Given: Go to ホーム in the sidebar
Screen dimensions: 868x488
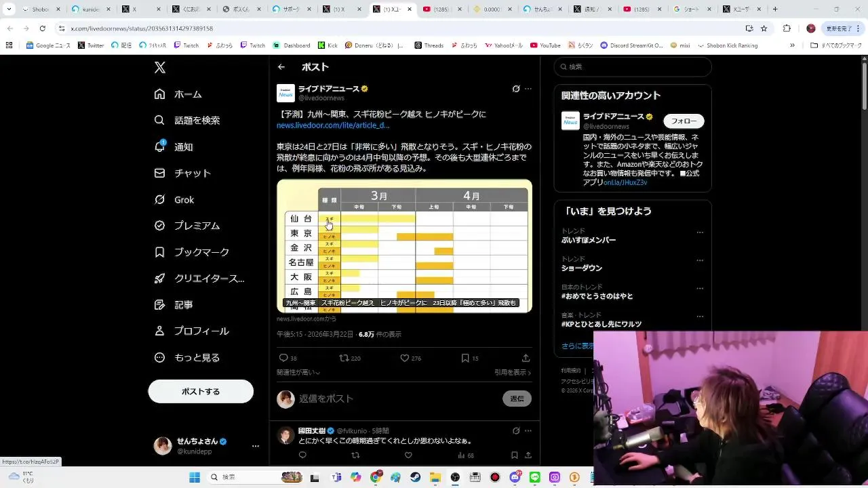Looking at the screenshot, I should tap(178, 94).
